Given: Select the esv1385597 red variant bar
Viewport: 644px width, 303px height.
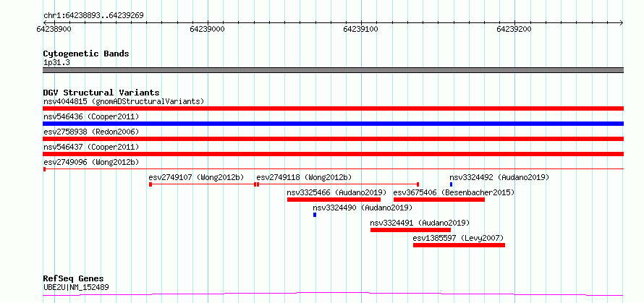Looking at the screenshot, I should click(459, 245).
